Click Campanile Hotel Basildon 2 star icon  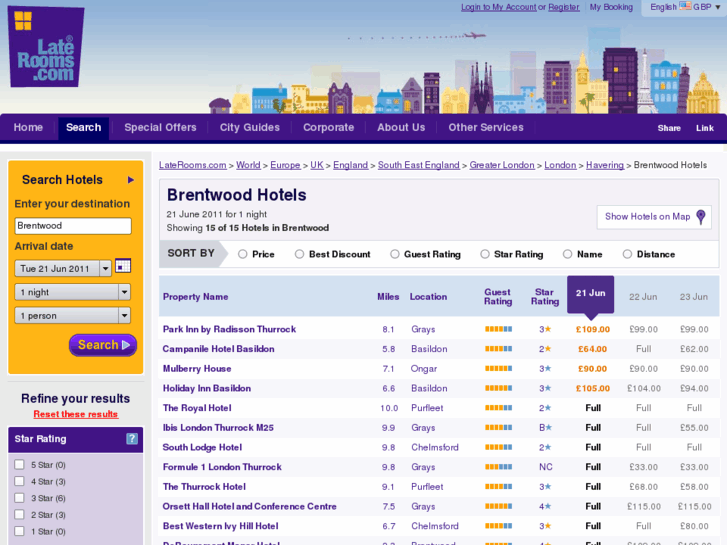pos(545,349)
